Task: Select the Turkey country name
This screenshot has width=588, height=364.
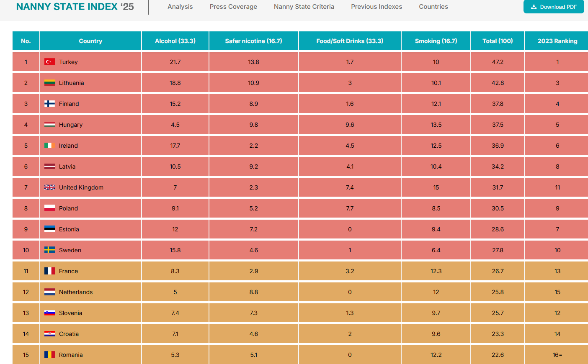Action: (68, 62)
